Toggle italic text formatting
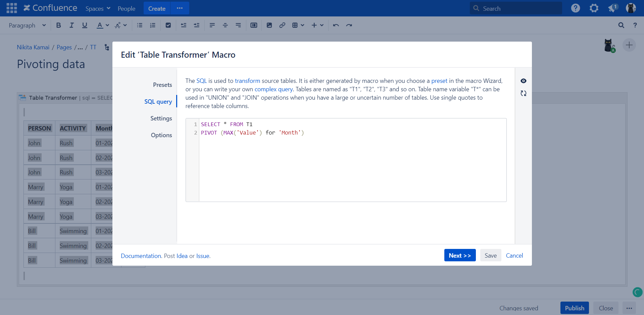The image size is (644, 315). coord(71,25)
